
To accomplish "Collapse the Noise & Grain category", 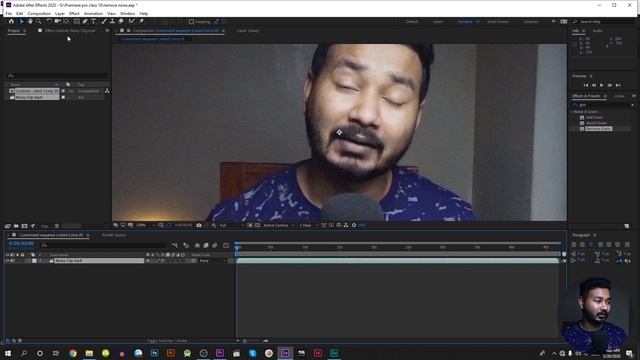I will [572, 111].
